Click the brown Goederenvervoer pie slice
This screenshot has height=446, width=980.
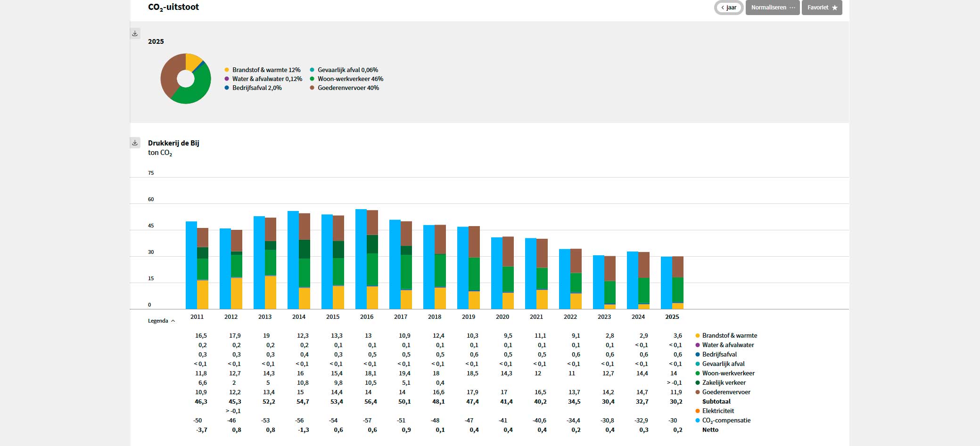coord(170,75)
